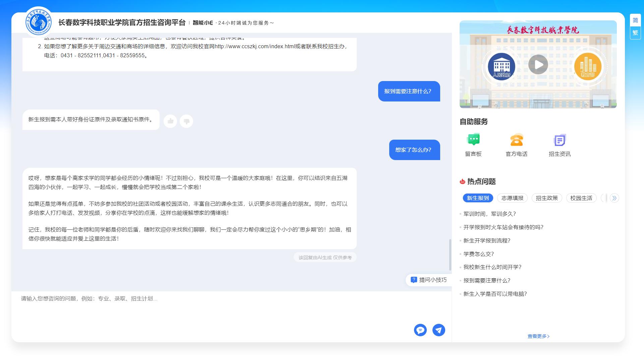Click the 该回复由AI生成 仅供参考 notice
Image resolution: width=644 pixels, height=358 pixels.
[325, 258]
